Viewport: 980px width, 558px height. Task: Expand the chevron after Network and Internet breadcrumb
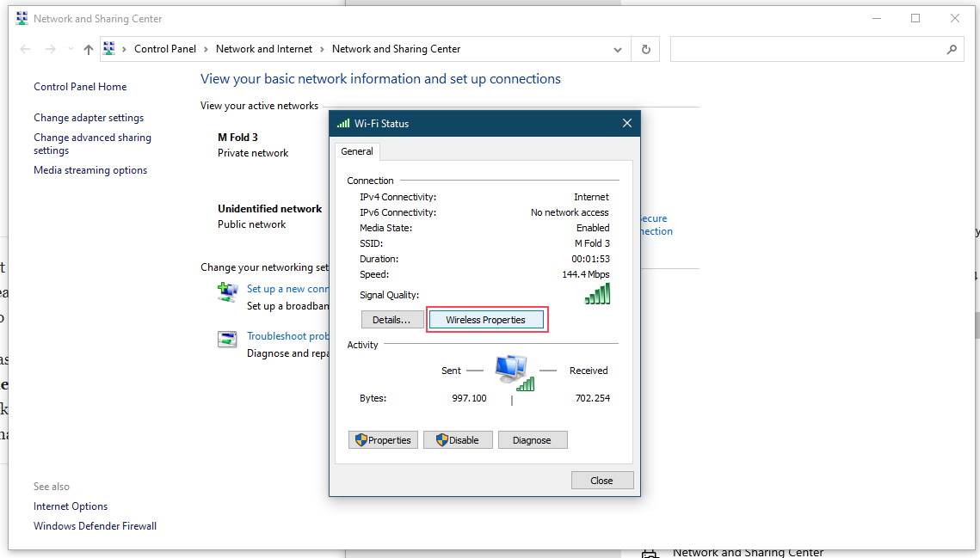click(x=323, y=49)
